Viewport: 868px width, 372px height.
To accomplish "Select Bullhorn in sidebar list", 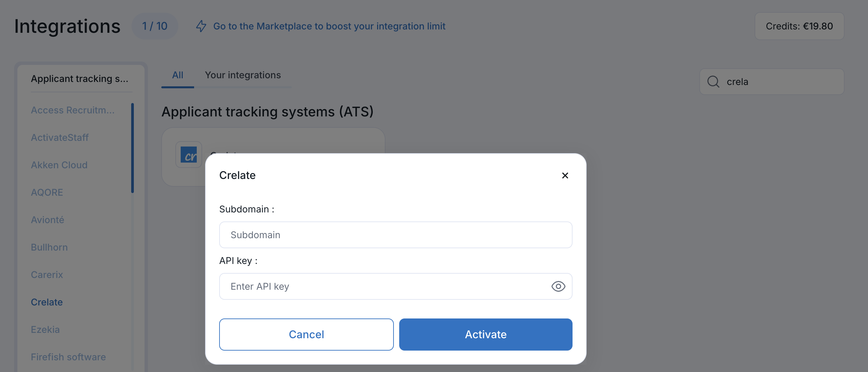I will click(49, 247).
